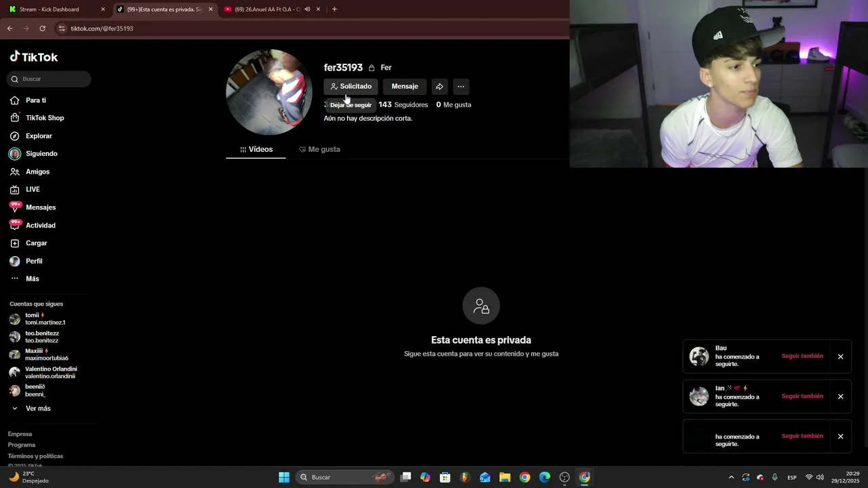Open Cargar upload page
868x488 pixels.
tap(36, 243)
